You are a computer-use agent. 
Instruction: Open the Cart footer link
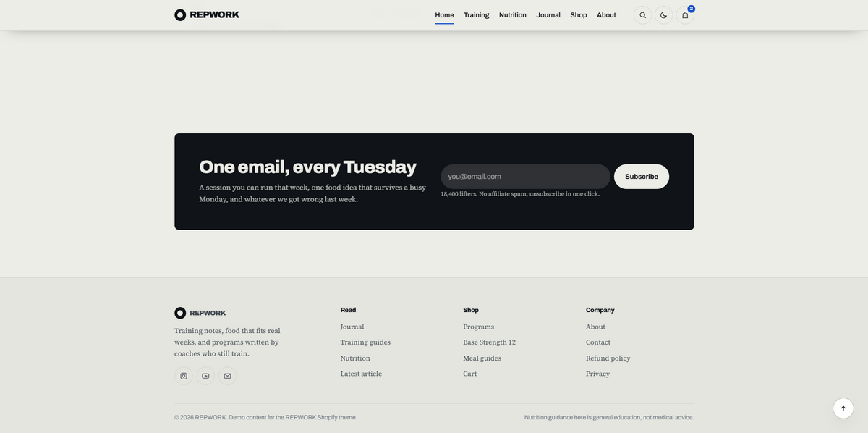[x=470, y=374]
